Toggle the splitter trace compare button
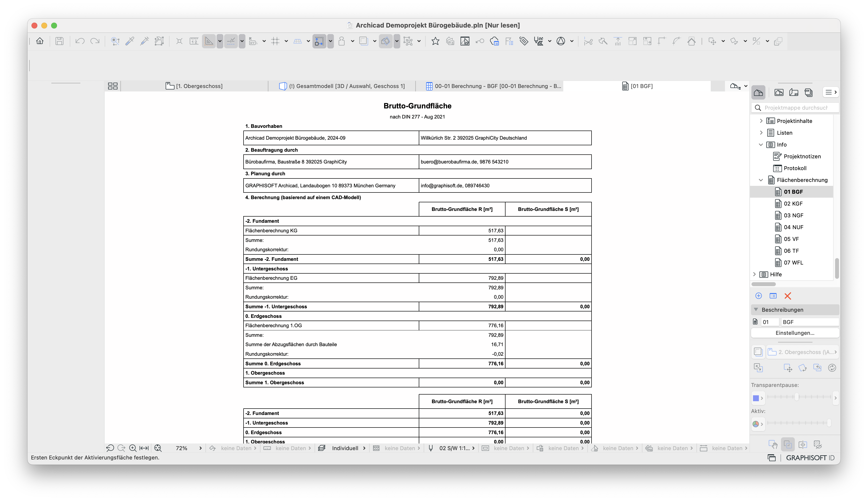Image resolution: width=868 pixels, height=501 pixels. click(x=803, y=444)
